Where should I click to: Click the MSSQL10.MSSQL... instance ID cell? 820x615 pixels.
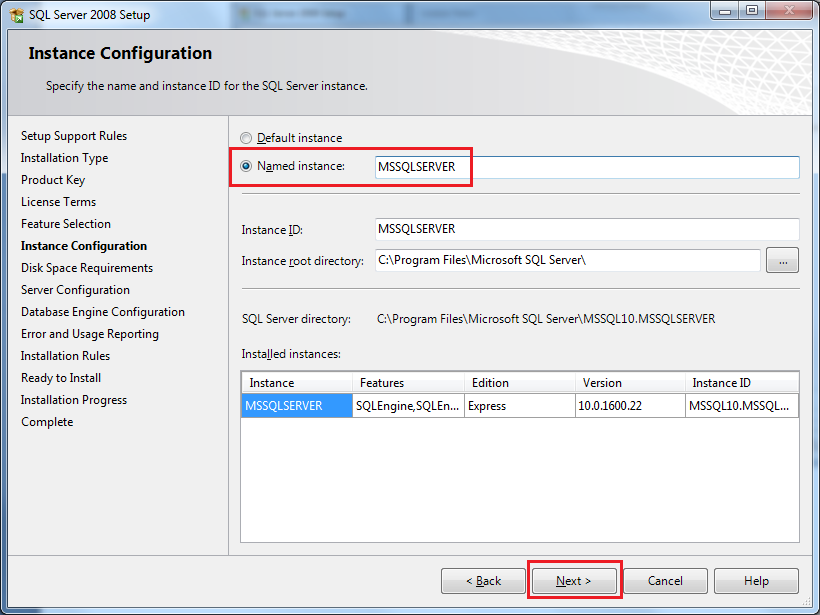click(742, 406)
